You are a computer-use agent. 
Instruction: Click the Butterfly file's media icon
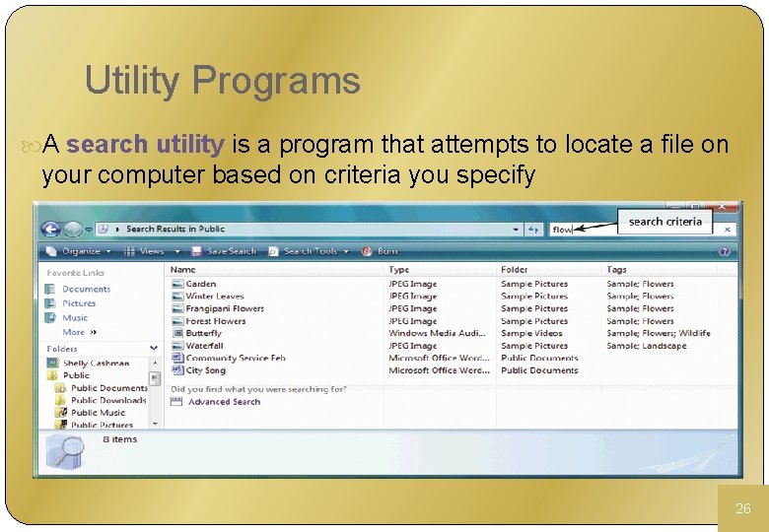pyautogui.click(x=177, y=333)
